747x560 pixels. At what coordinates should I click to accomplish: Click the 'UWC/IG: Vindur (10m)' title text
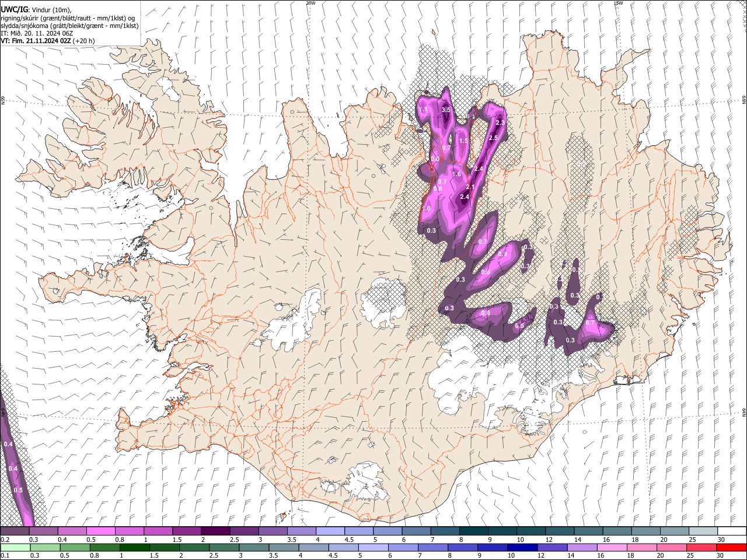[36, 9]
